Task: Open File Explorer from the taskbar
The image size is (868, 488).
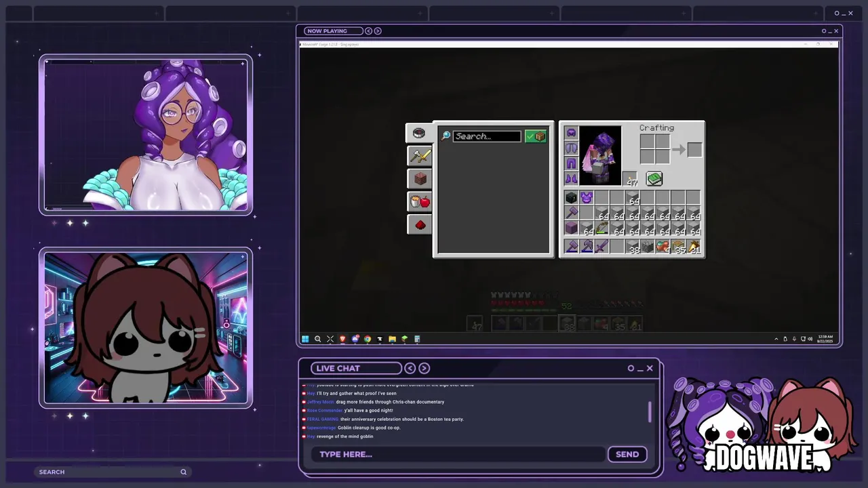Action: [392, 339]
